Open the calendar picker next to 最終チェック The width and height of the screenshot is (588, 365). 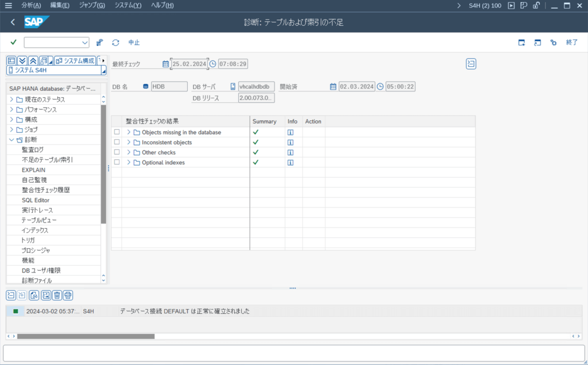click(166, 64)
